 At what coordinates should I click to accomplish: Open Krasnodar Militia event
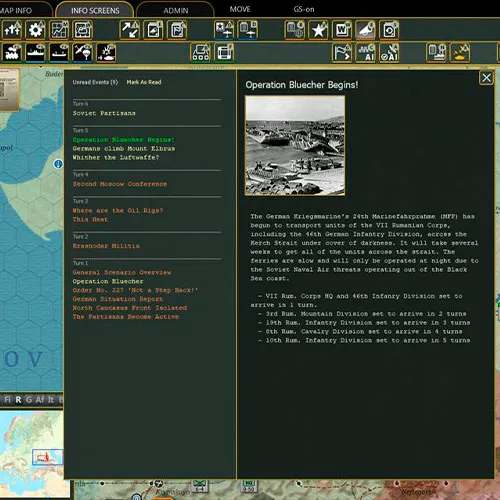106,246
